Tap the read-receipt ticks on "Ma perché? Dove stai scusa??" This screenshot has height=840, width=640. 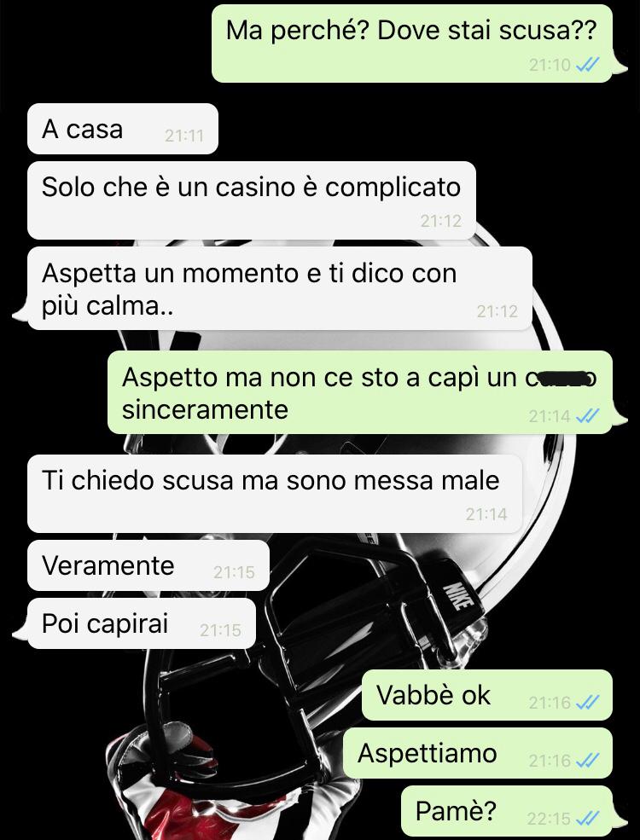(x=587, y=66)
